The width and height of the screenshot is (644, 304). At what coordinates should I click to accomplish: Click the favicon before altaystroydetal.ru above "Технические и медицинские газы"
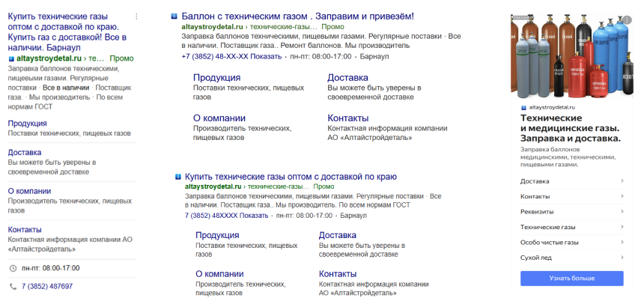click(523, 108)
